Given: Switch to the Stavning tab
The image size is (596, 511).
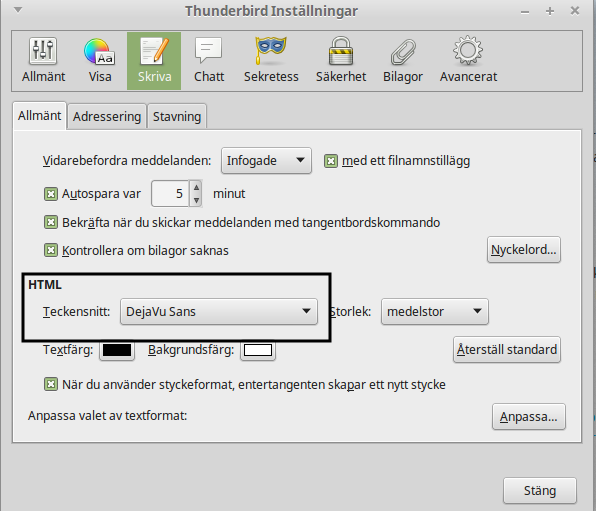Looking at the screenshot, I should pyautogui.click(x=177, y=116).
